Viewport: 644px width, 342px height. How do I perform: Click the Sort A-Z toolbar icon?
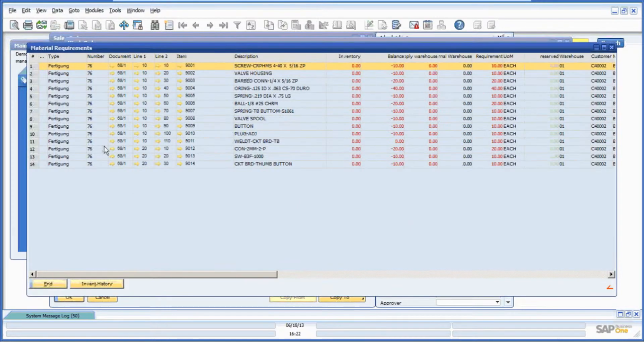(251, 25)
